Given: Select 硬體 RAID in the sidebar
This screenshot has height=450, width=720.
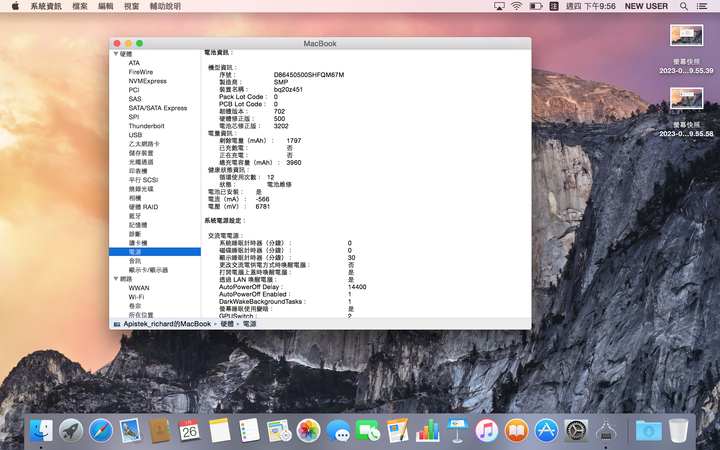Looking at the screenshot, I should point(143,207).
